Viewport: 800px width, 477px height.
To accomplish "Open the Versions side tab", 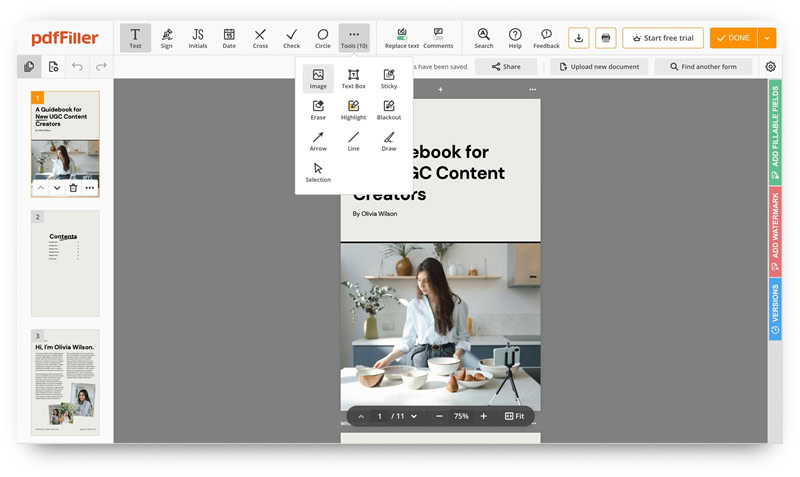I will pyautogui.click(x=775, y=309).
